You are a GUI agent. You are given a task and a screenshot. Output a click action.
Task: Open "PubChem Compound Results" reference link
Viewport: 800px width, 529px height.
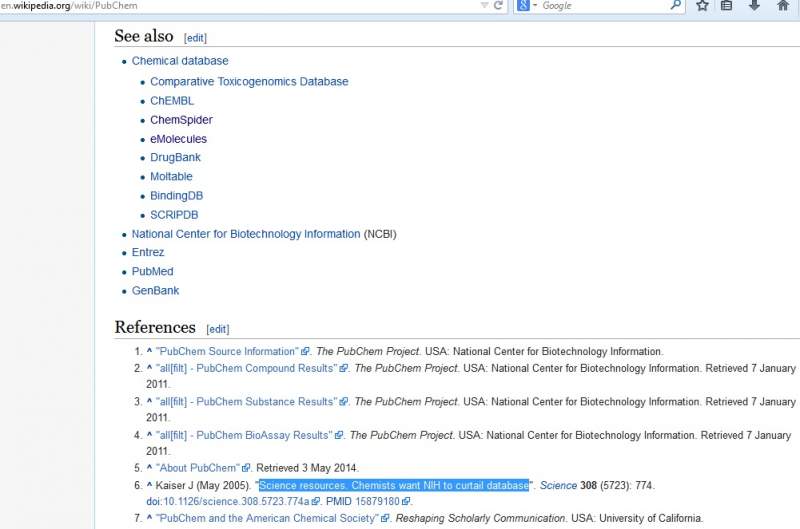point(247,368)
